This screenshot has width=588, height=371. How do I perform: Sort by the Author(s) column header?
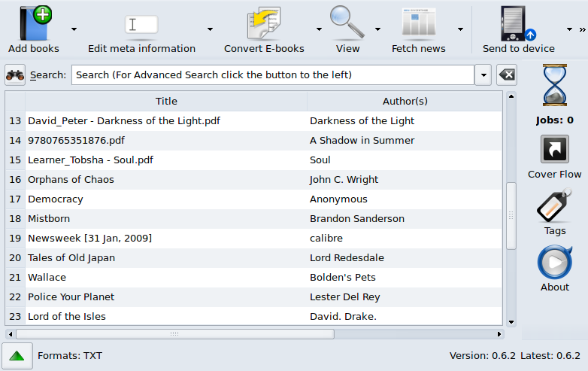405,101
